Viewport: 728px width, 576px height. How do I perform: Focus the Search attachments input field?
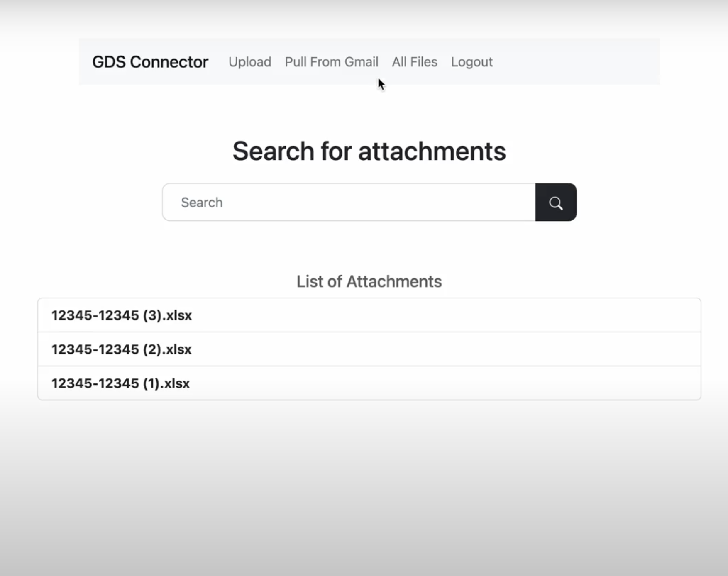[349, 202]
